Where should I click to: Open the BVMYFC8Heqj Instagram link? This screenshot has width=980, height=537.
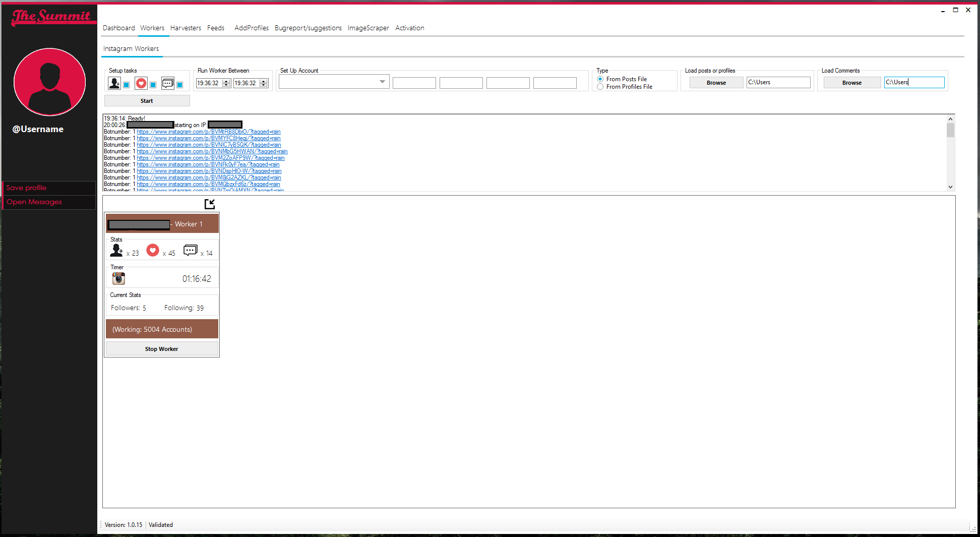[x=209, y=138]
